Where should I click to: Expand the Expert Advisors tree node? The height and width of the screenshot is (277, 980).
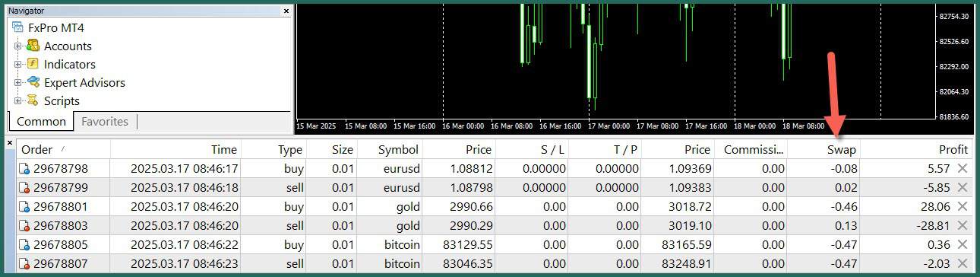(17, 83)
